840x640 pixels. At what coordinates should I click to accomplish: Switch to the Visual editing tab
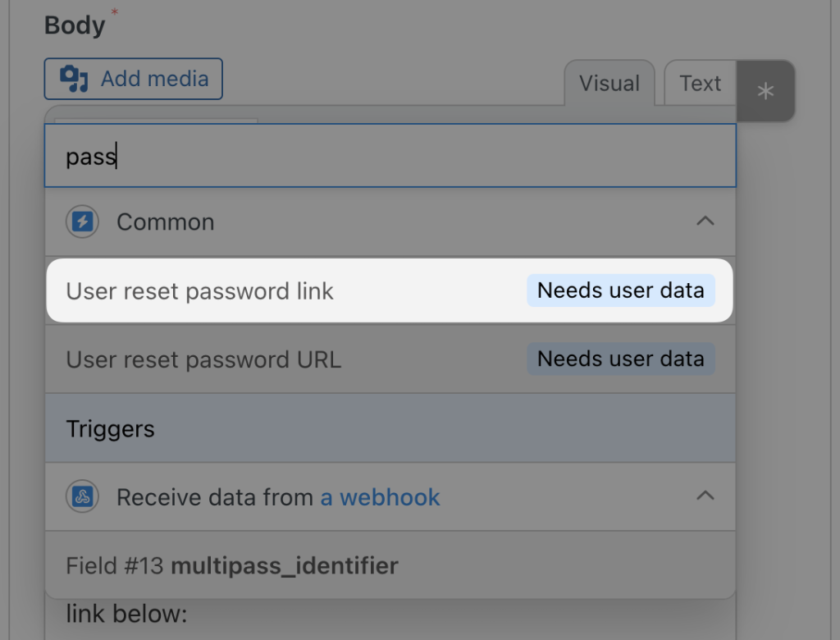pos(609,83)
